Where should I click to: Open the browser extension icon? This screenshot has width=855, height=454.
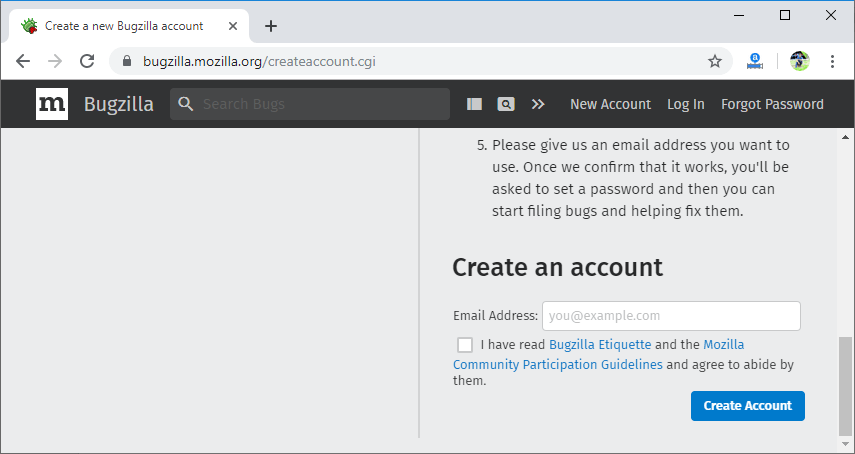pos(755,61)
